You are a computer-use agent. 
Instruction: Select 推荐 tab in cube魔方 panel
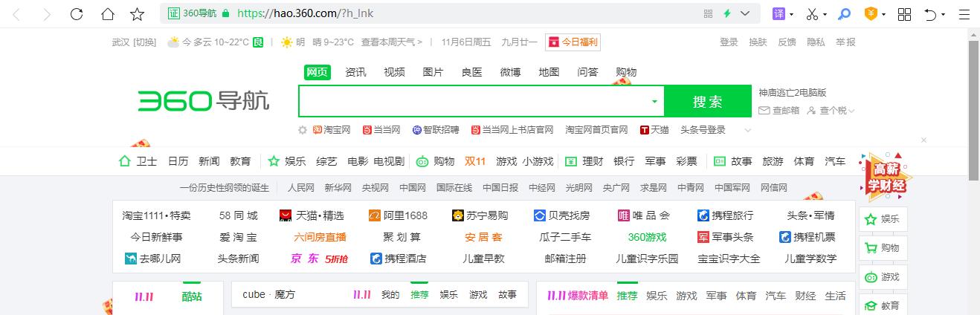pos(419,295)
